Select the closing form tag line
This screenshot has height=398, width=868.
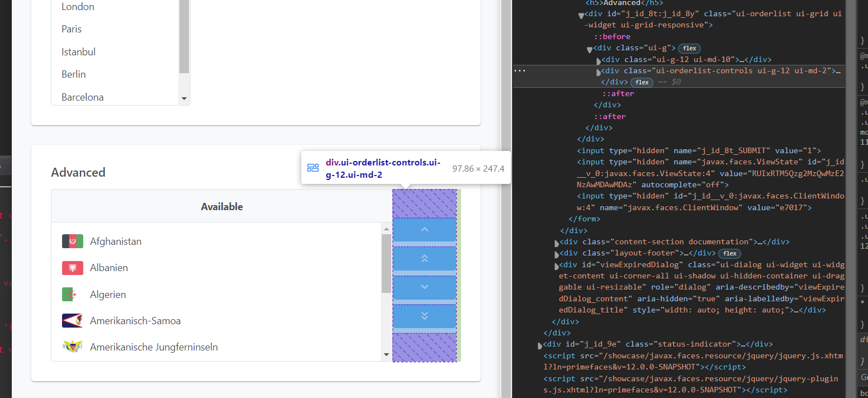coord(584,219)
